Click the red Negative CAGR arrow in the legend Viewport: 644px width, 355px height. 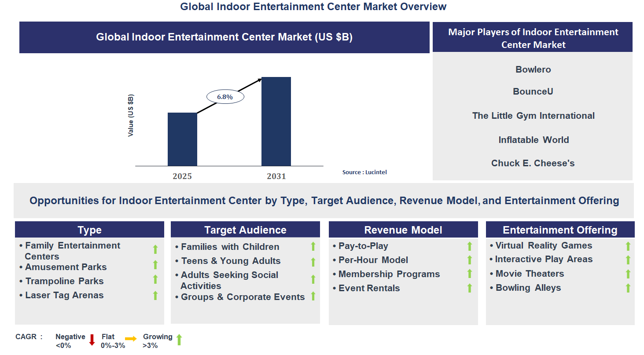point(92,340)
